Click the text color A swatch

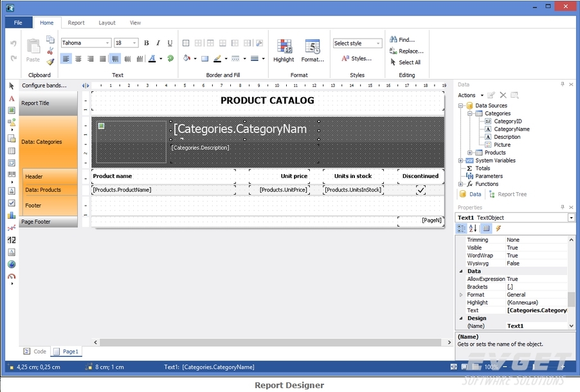152,58
